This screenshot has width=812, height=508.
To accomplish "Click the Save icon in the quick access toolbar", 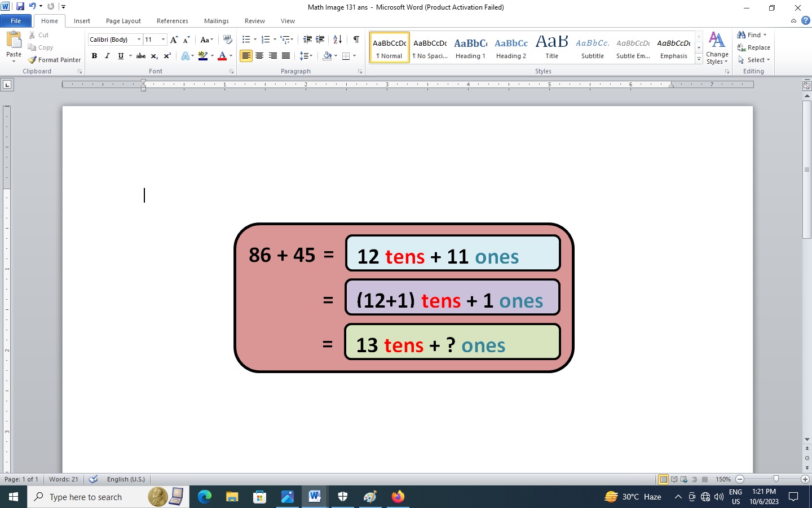I will coord(20,7).
